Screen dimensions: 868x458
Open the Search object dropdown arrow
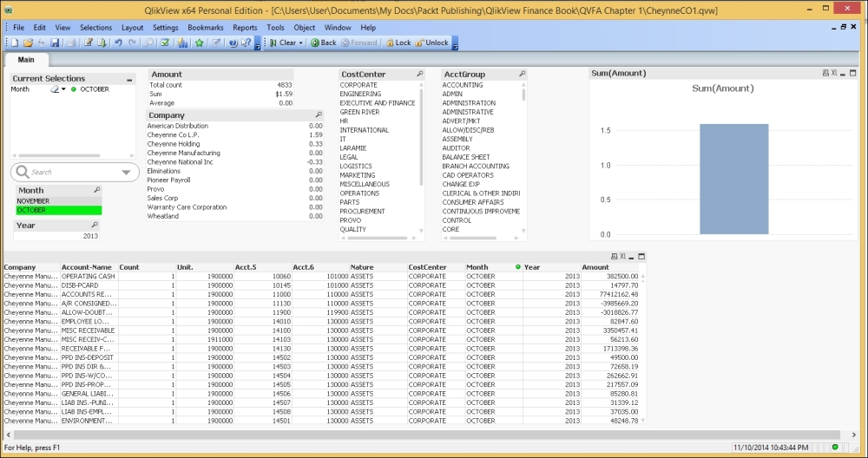coord(126,172)
